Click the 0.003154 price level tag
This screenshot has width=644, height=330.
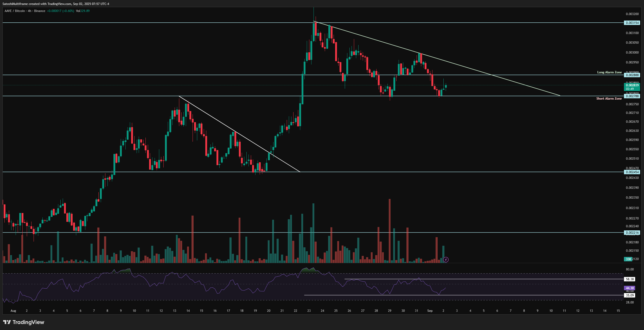632,23
